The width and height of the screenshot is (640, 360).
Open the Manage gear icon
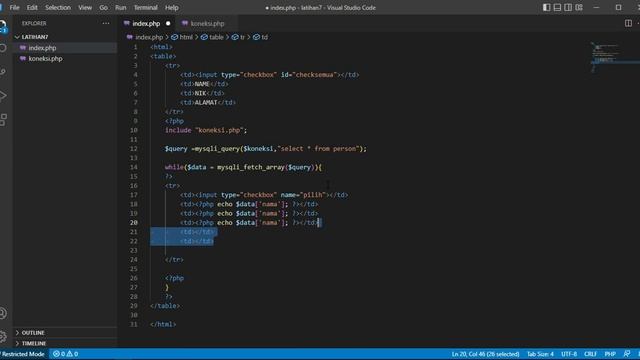3,337
